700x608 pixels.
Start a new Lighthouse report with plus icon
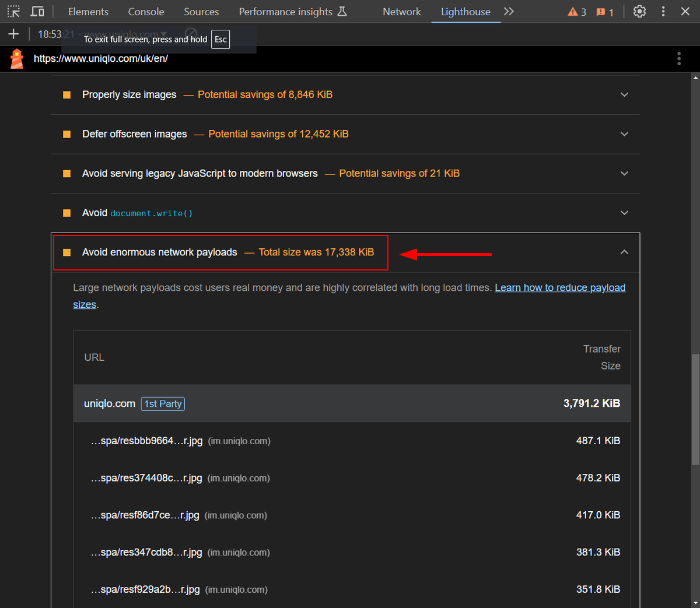click(13, 34)
